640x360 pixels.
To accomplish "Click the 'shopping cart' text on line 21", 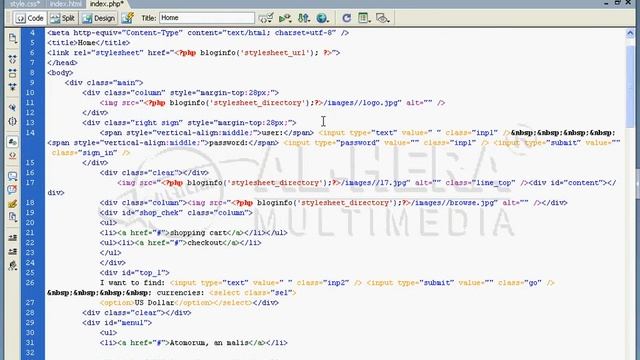I will coord(198,233).
